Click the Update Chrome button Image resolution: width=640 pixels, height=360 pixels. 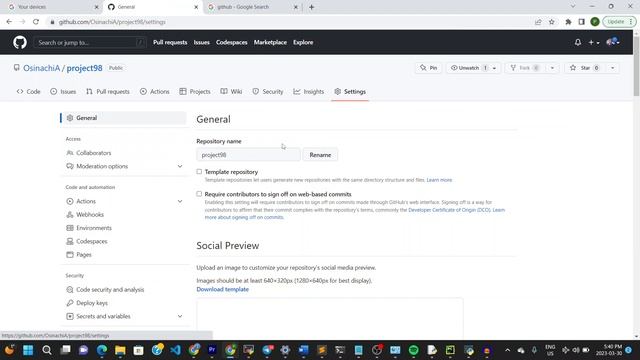click(619, 22)
